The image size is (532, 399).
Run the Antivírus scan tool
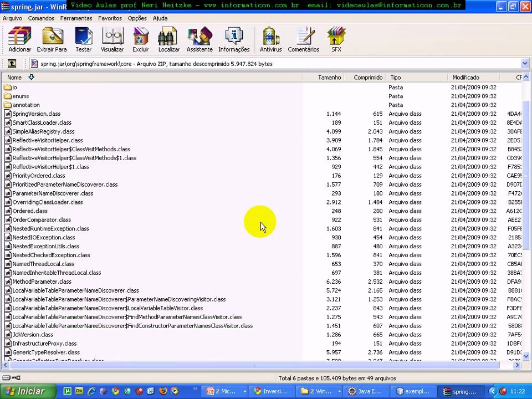click(271, 39)
